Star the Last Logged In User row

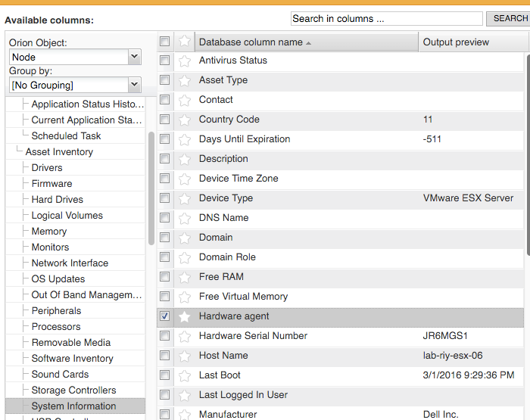[x=185, y=395]
